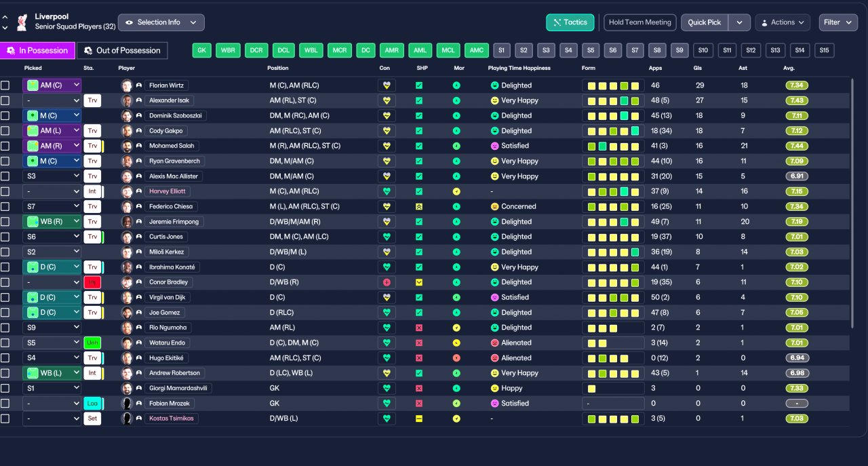
Task: Click Alexander Isak's form squares bar
Action: 613,100
